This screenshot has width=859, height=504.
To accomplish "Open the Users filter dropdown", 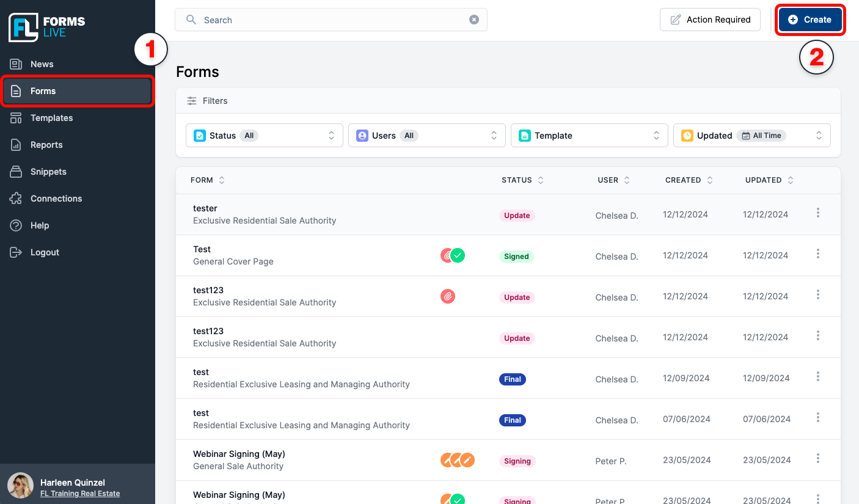I will [x=426, y=136].
